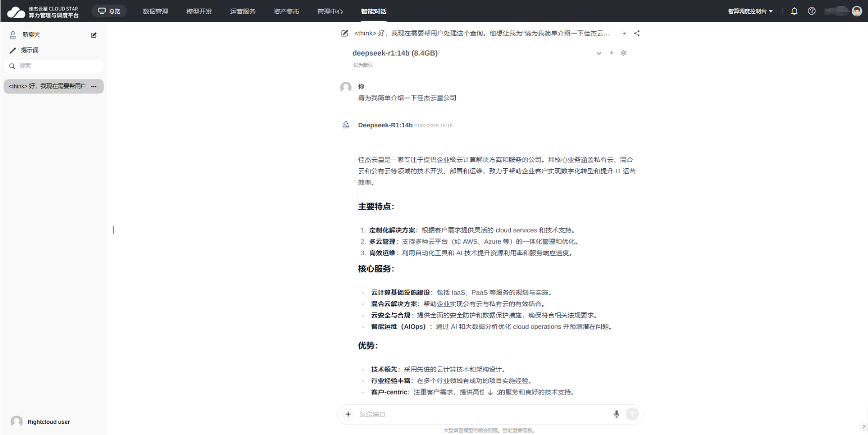Click the magnifier icon in the sidebar search
This screenshot has width=868, height=435.
[12, 66]
